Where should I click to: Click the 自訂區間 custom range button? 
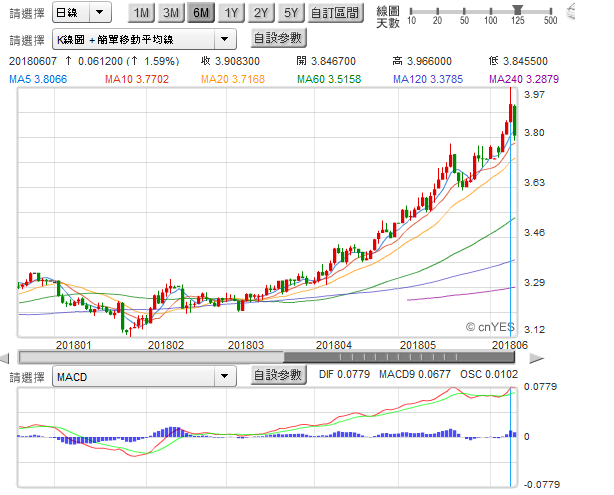(x=336, y=13)
